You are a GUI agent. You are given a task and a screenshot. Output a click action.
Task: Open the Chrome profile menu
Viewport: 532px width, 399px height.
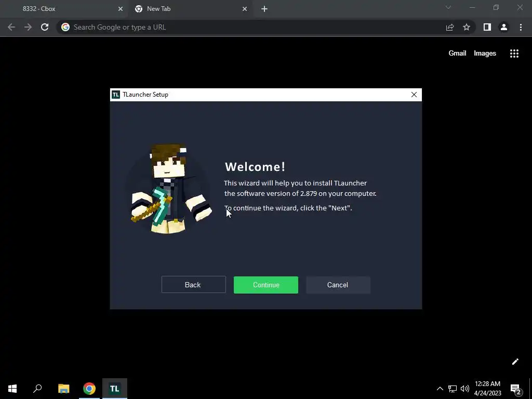pyautogui.click(x=504, y=27)
